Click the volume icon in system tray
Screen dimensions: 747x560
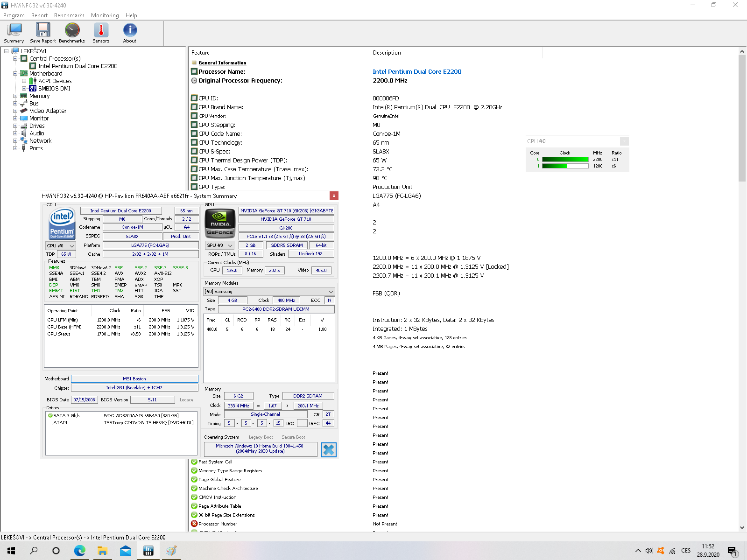tap(649, 551)
